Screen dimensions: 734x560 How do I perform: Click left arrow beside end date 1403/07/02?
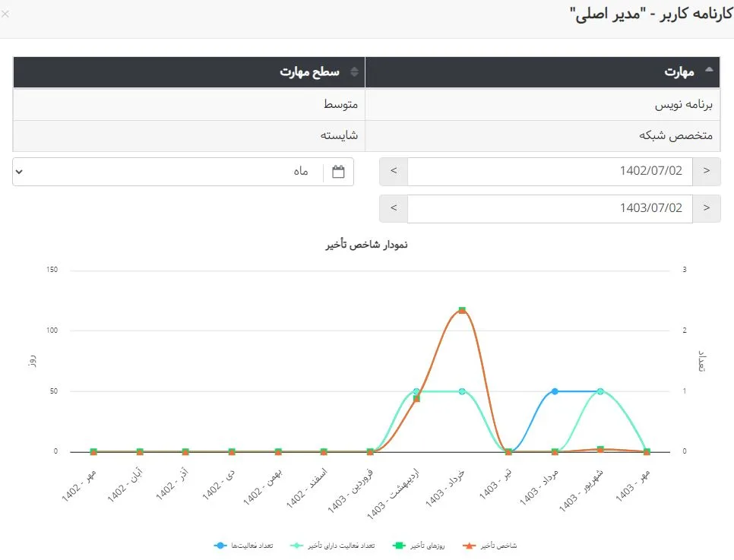394,208
